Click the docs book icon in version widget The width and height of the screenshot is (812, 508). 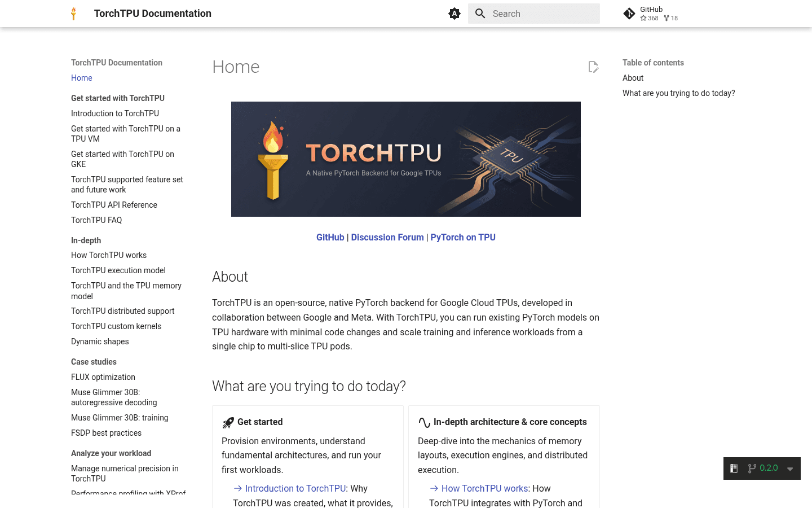(x=734, y=468)
